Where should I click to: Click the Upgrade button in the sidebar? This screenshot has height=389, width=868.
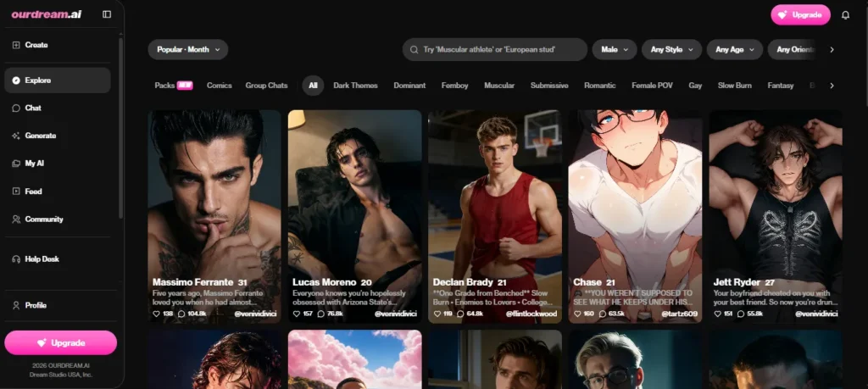[x=61, y=343]
